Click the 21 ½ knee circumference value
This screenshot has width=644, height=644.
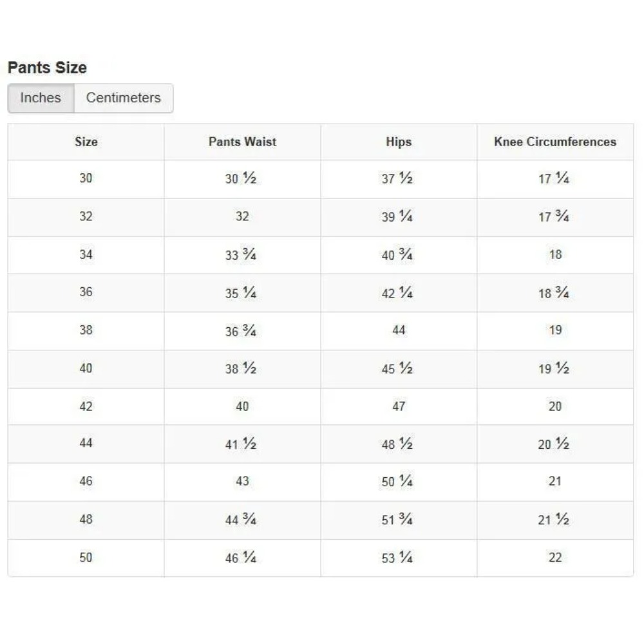554,520
